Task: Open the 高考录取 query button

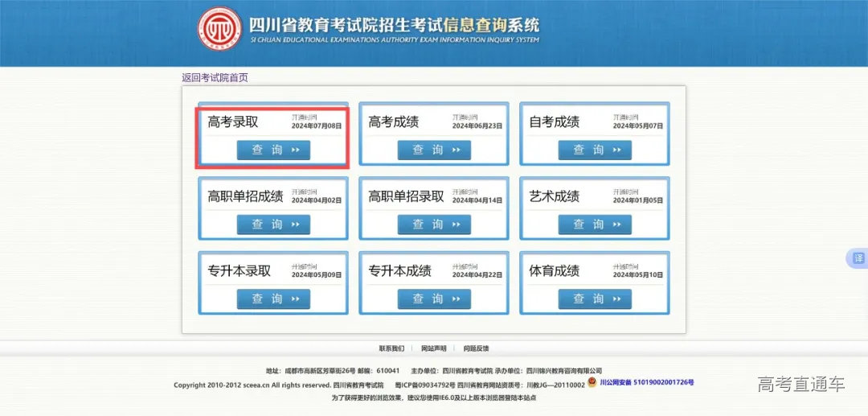Action: [x=273, y=150]
